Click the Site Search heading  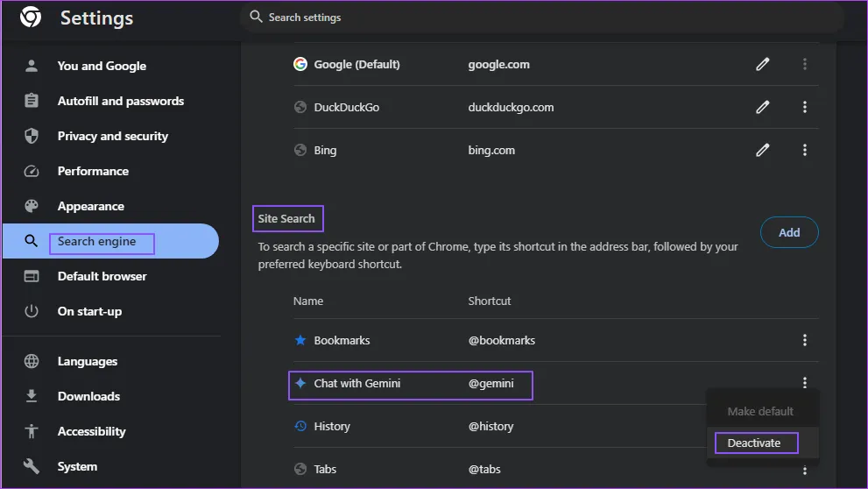click(x=286, y=219)
